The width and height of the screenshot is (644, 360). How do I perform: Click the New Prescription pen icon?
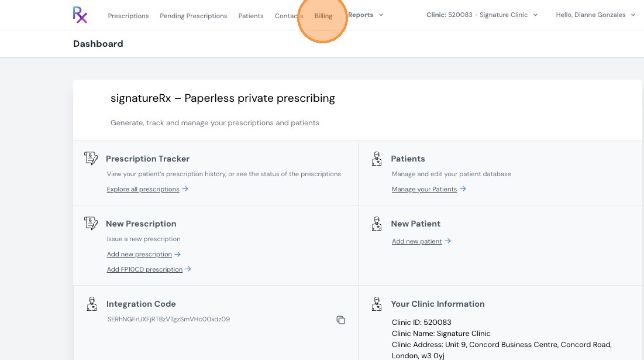(91, 223)
